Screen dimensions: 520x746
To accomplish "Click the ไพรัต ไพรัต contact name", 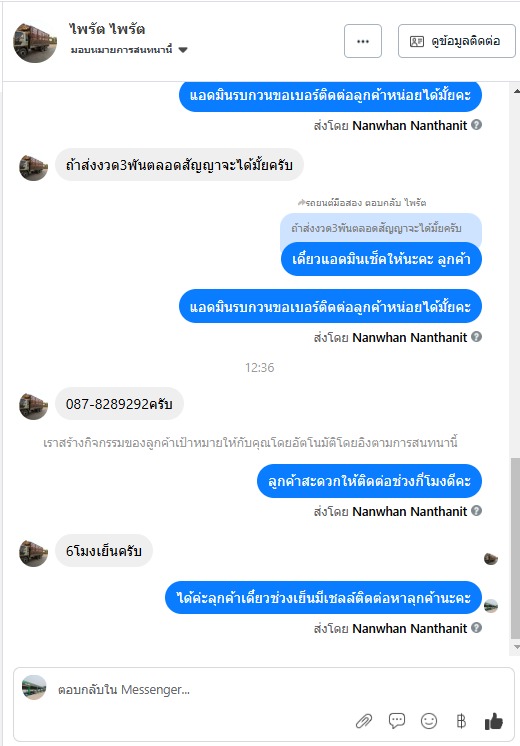I will (x=107, y=29).
